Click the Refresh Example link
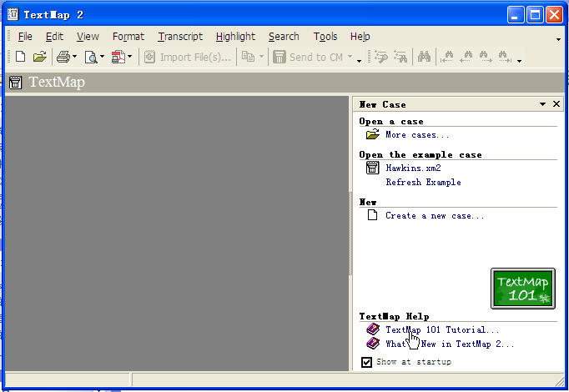 [423, 182]
